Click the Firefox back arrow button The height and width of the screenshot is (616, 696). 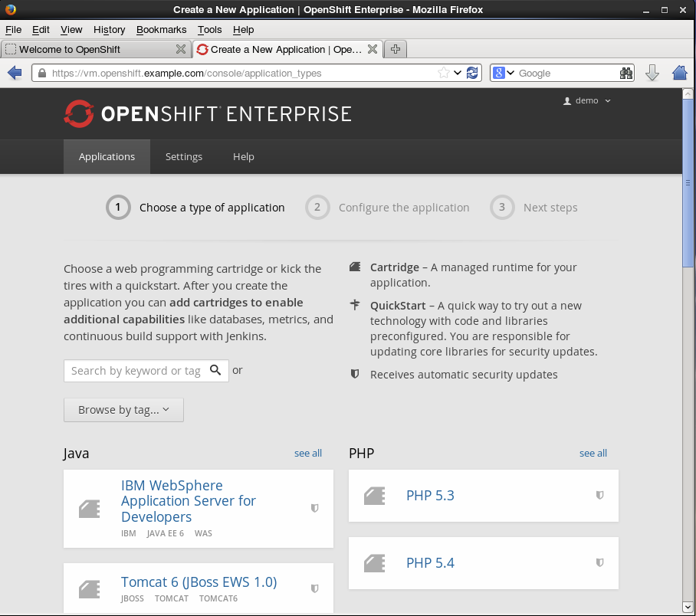pyautogui.click(x=15, y=73)
